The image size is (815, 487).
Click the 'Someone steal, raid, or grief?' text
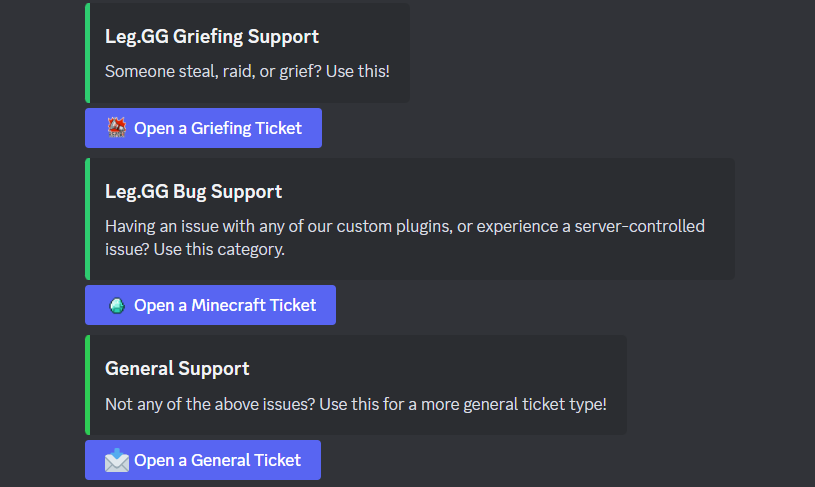[x=214, y=71]
